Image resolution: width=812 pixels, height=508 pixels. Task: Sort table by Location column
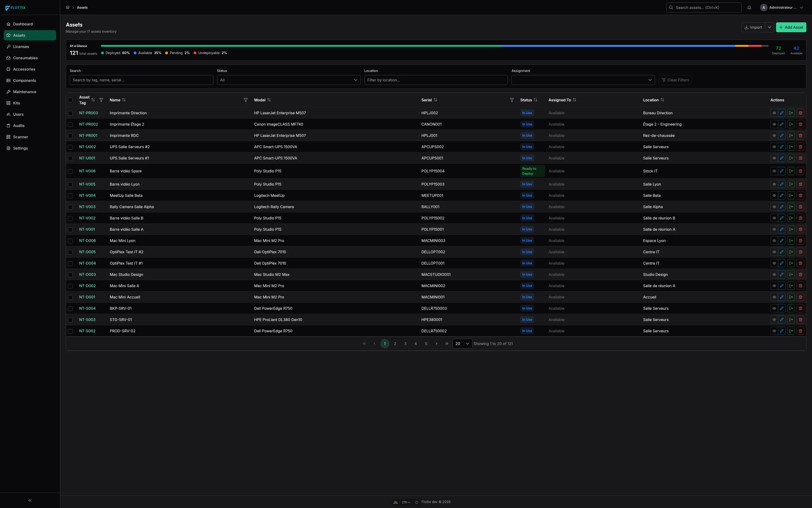662,100
